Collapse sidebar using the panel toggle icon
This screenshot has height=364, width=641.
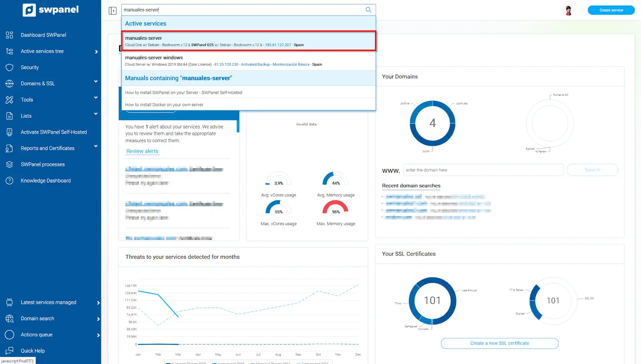[x=113, y=11]
